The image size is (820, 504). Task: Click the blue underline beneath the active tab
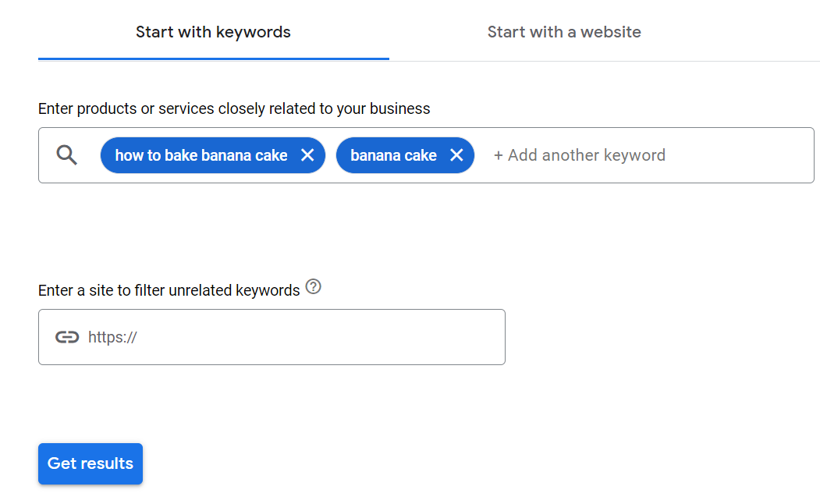point(213,59)
